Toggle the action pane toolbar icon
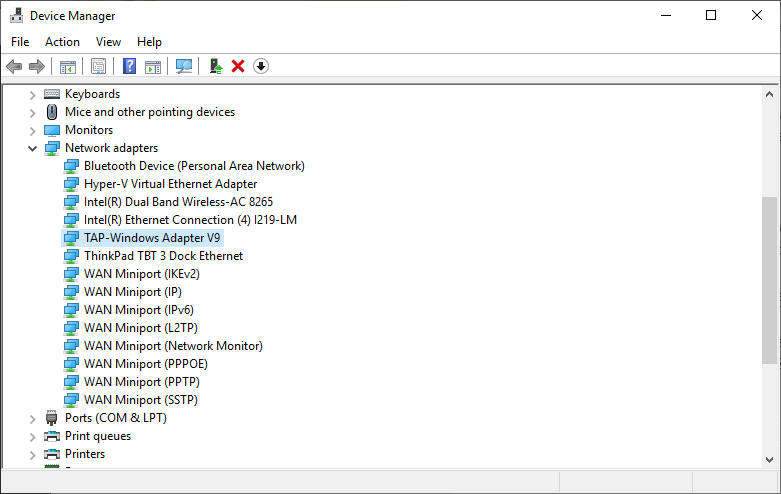The height and width of the screenshot is (494, 781). click(x=153, y=66)
